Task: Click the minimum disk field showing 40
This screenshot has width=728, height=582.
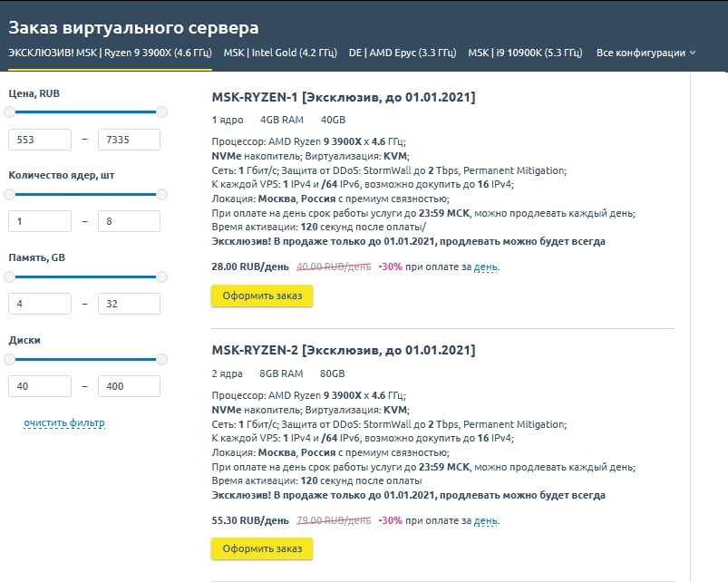Action: 40,386
